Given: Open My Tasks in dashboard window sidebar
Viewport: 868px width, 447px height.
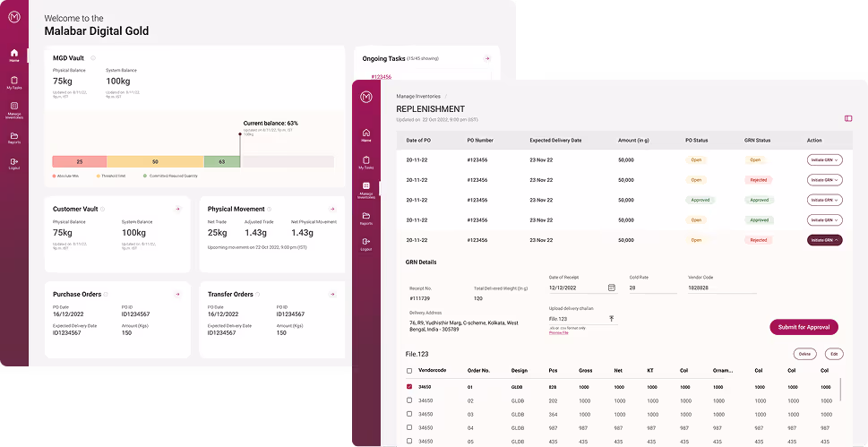Looking at the screenshot, I should [x=13, y=83].
